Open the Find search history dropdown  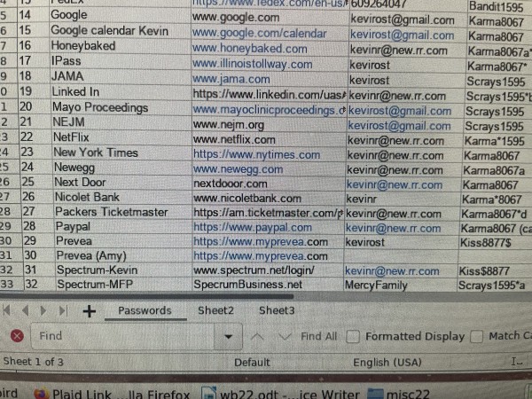tap(229, 337)
